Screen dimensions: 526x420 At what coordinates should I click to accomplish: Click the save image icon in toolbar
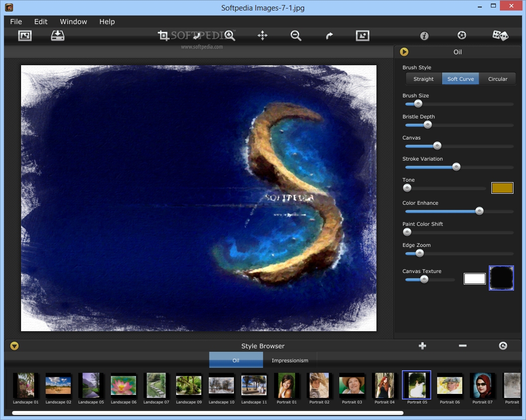pos(58,36)
